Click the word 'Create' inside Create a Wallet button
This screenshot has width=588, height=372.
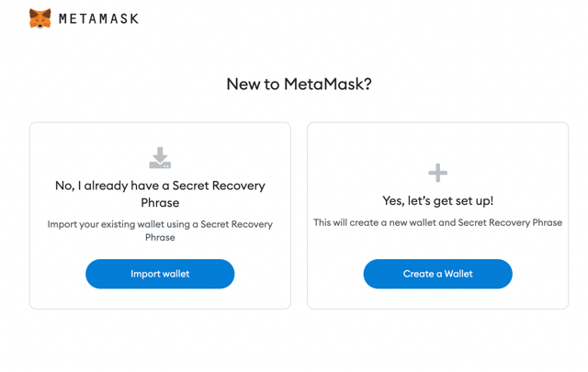click(x=418, y=274)
